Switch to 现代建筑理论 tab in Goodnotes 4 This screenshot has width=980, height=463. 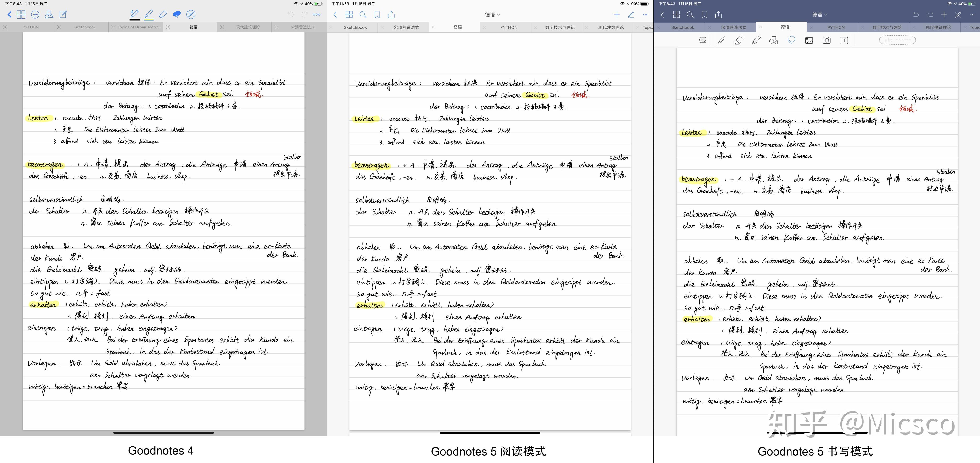pos(248,27)
